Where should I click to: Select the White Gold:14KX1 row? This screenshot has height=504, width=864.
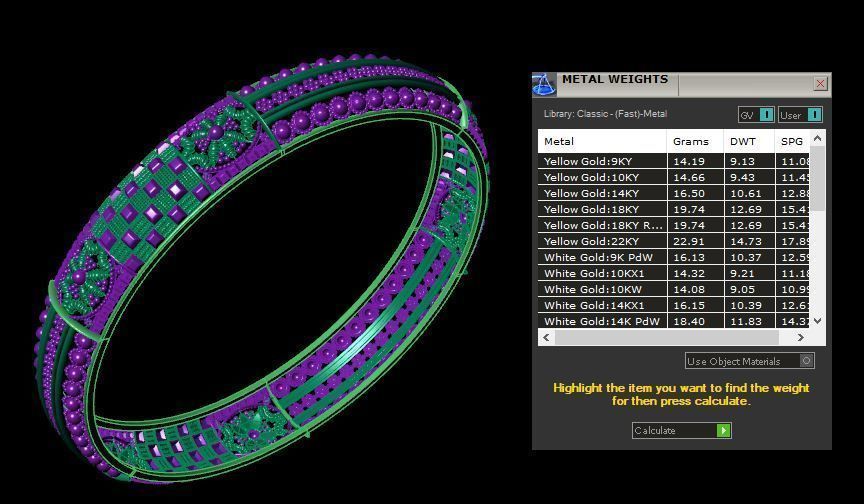pos(673,305)
